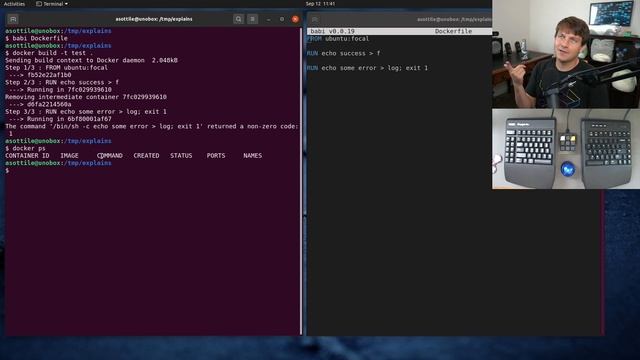Screen dimensions: 640x360
Task: Open the hamburger menu in left terminal
Action: [x=253, y=19]
